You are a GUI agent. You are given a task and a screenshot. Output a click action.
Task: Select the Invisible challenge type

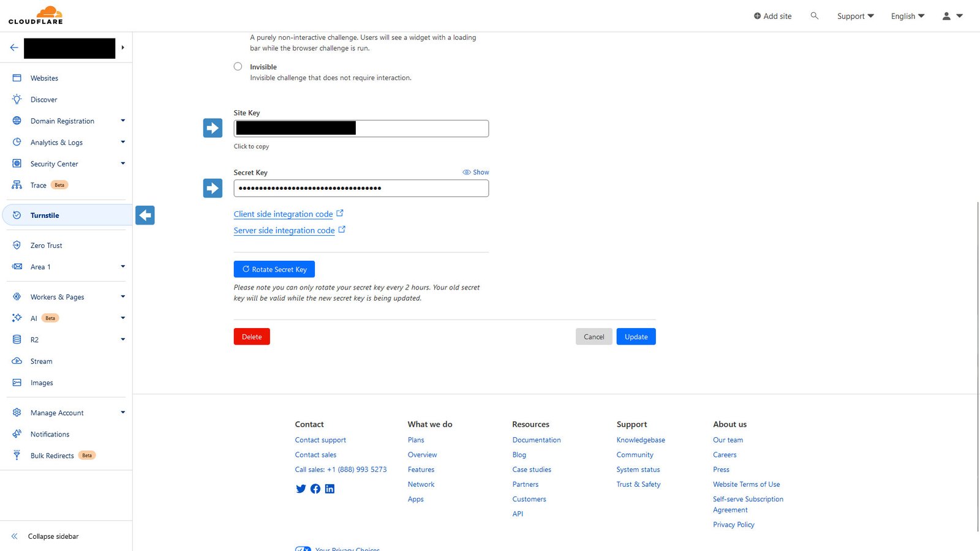click(238, 66)
